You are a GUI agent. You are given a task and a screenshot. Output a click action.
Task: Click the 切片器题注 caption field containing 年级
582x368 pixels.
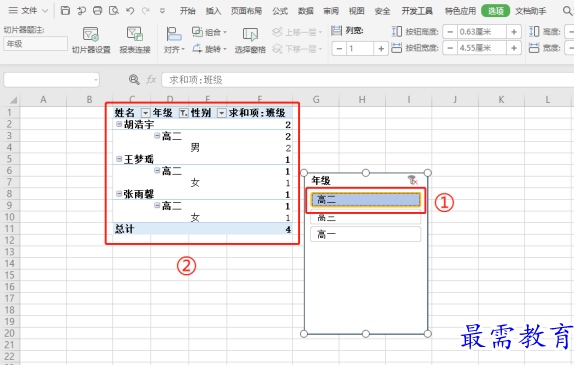tap(36, 44)
